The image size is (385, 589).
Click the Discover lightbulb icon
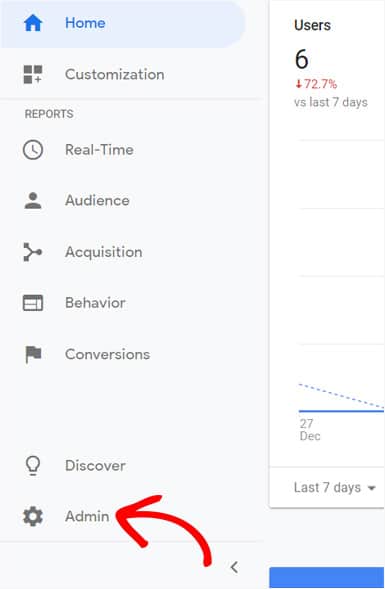tap(33, 466)
